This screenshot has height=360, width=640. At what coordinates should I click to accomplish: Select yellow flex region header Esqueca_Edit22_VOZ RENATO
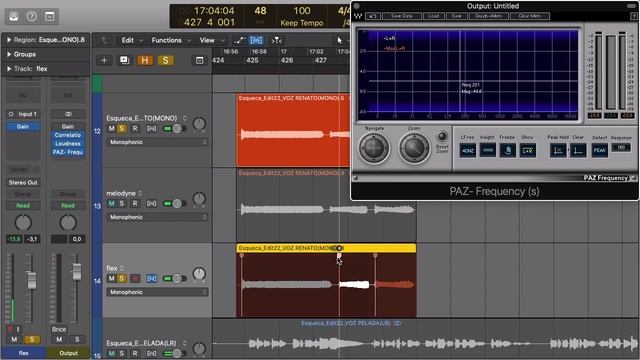[x=326, y=248]
